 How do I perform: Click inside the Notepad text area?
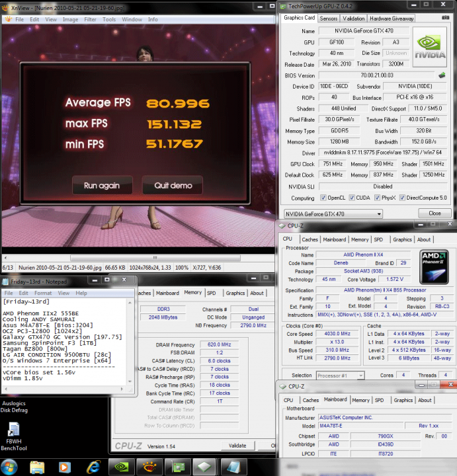pos(64,342)
